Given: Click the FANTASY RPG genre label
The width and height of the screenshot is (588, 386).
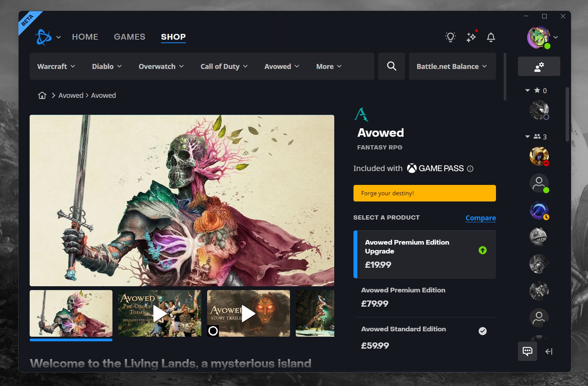Looking at the screenshot, I should (380, 147).
